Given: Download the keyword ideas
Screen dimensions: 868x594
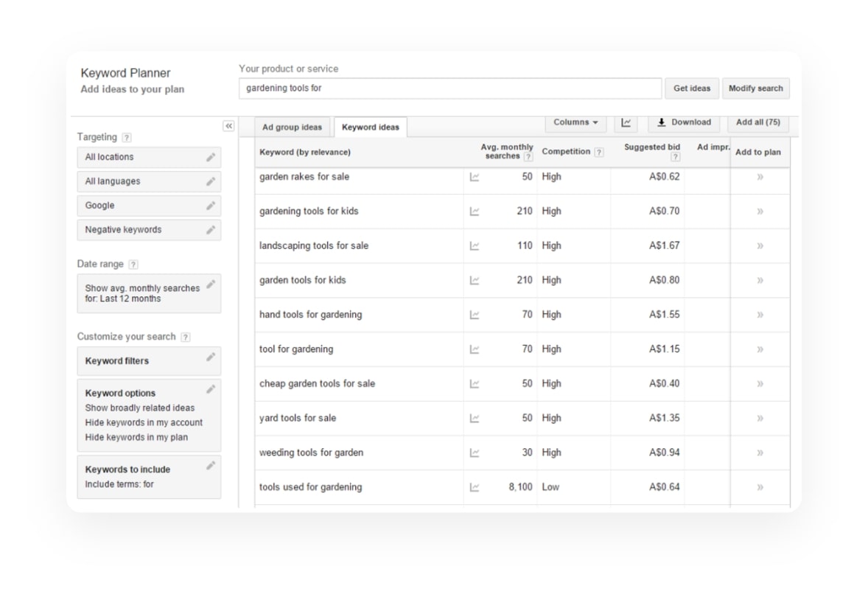Looking at the screenshot, I should (x=685, y=122).
